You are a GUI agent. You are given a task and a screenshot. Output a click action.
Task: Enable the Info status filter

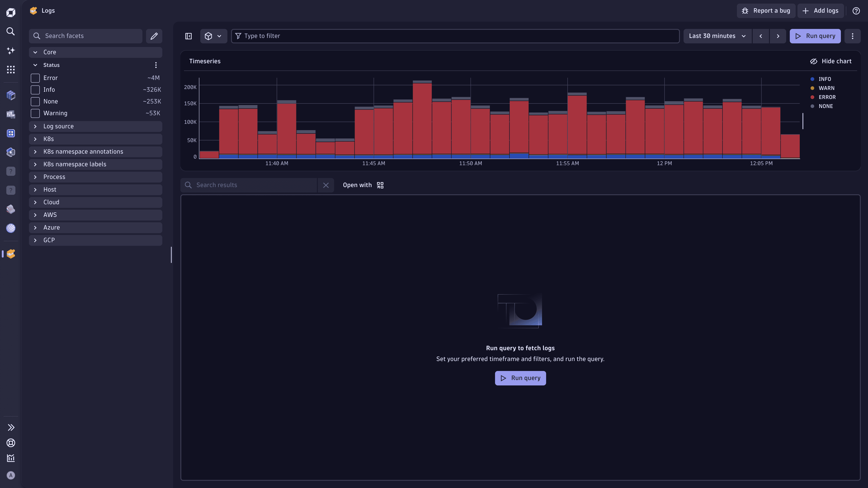pyautogui.click(x=35, y=90)
